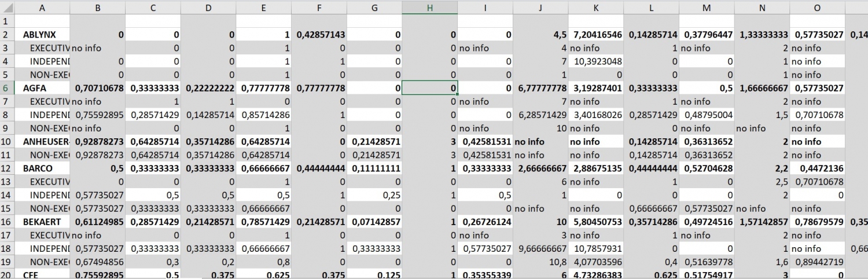The image size is (868, 279).
Task: Select column E header
Action: click(x=264, y=8)
